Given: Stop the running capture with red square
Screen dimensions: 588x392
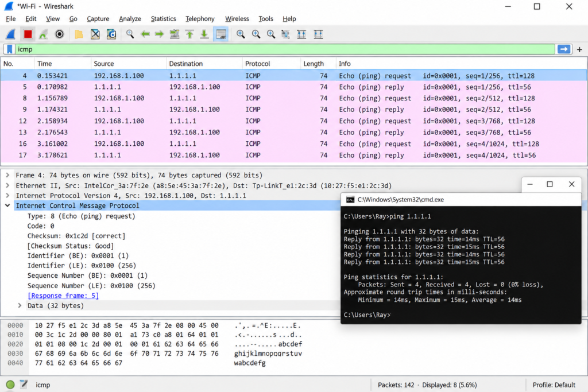Looking at the screenshot, I should pyautogui.click(x=28, y=34).
